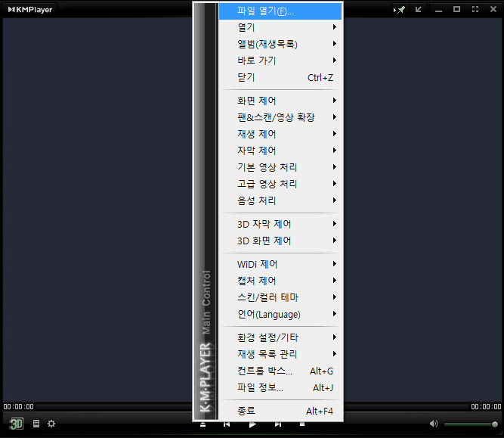The image size is (504, 438).
Task: Minimize the KMPlayer window
Action: (438, 10)
